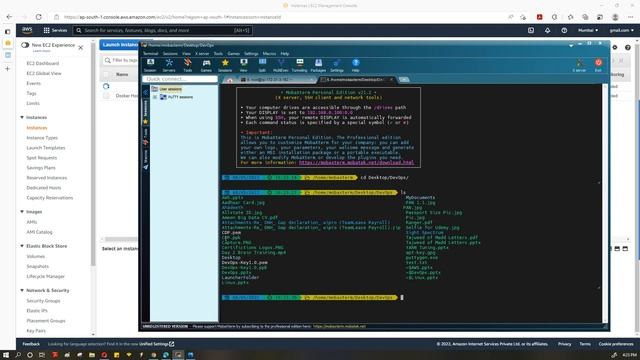640x360 pixels.
Task: Click the Feedback link in AWS footer
Action: click(x=31, y=344)
